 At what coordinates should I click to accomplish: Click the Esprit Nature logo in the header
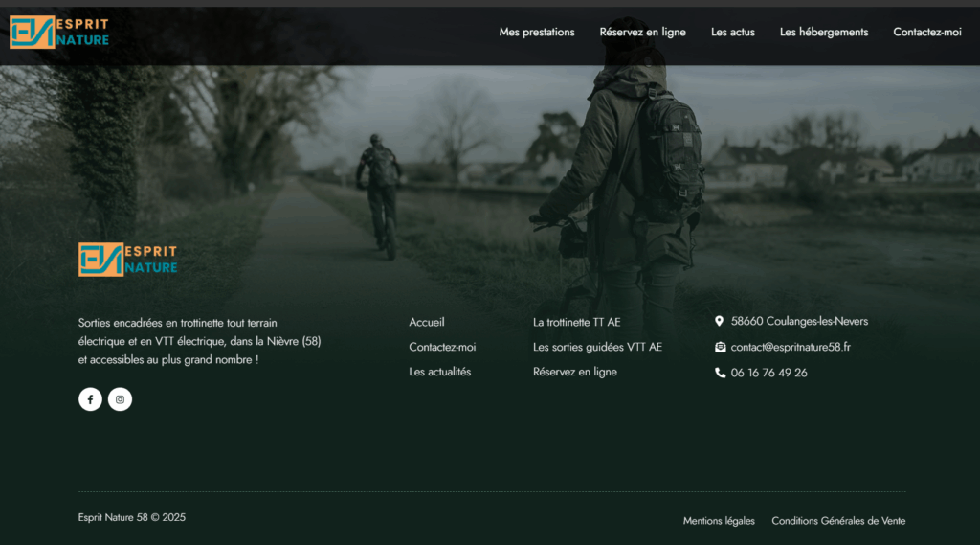pos(59,32)
